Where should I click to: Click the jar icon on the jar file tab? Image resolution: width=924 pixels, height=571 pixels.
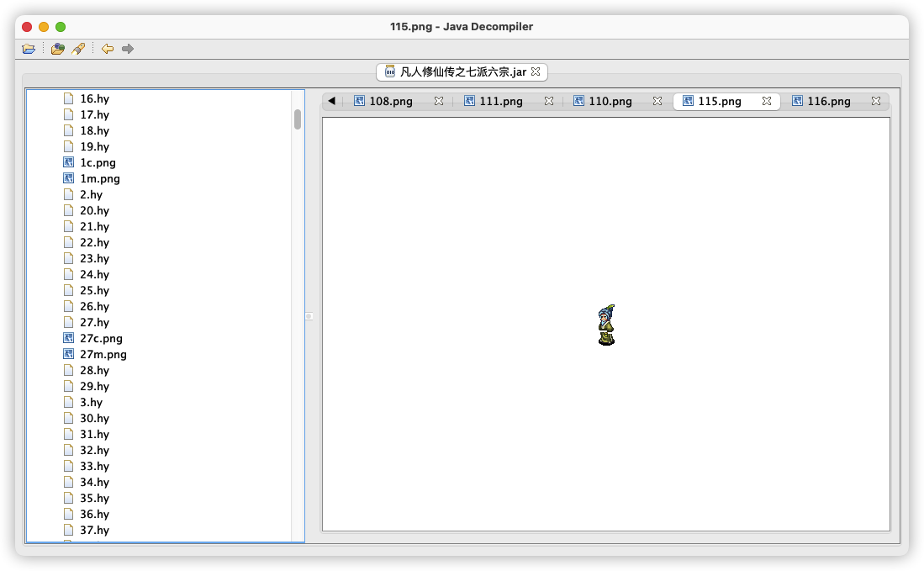[390, 71]
